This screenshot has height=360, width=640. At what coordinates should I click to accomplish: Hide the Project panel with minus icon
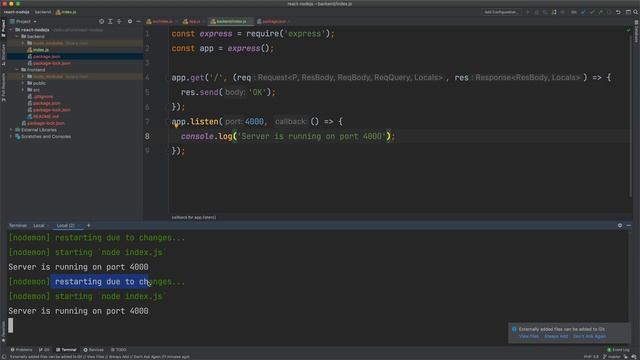click(138, 21)
